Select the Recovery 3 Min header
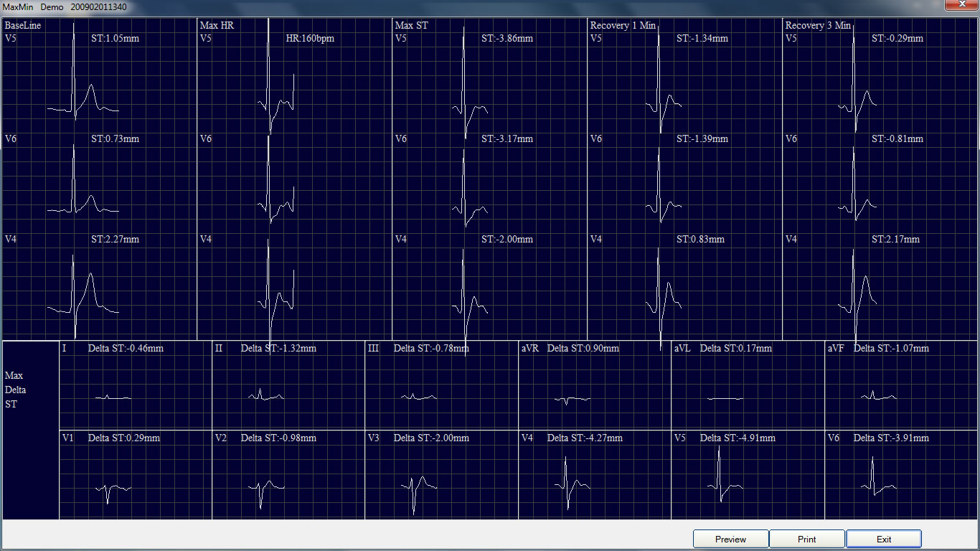Screen dimensions: 980x551 point(816,25)
